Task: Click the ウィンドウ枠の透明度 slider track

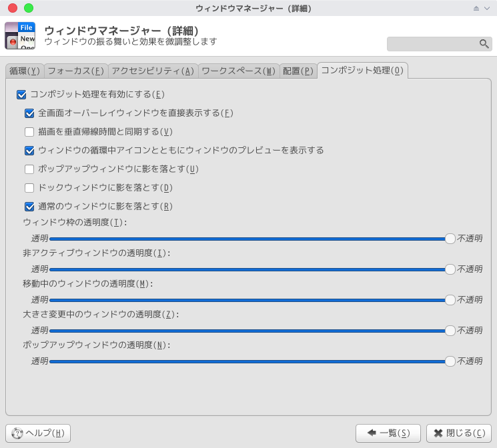Action: coord(252,239)
